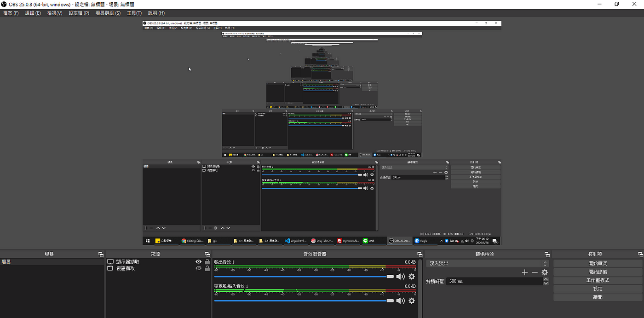Remove the transition with the minus icon
This screenshot has height=318, width=644.
[535, 272]
